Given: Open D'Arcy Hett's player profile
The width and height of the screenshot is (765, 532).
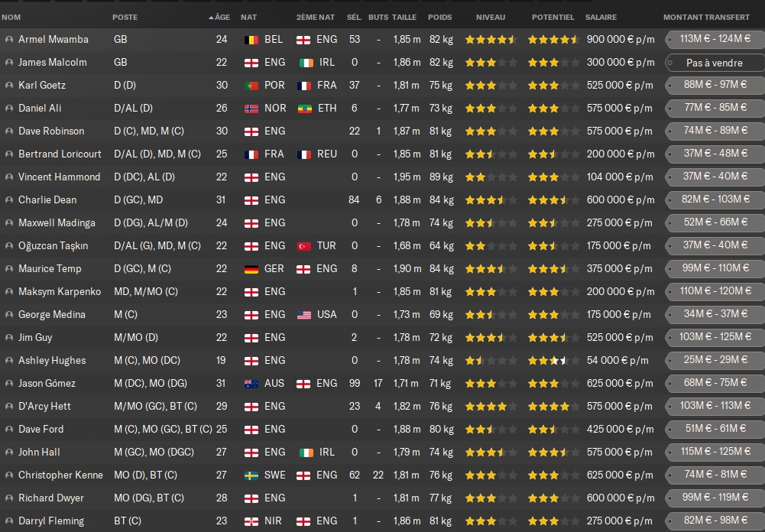Looking at the screenshot, I should [45, 407].
